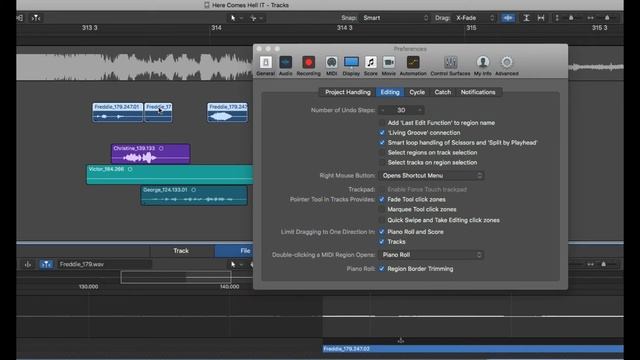The width and height of the screenshot is (640, 360).
Task: Open Display preferences pane
Action: pyautogui.click(x=351, y=66)
